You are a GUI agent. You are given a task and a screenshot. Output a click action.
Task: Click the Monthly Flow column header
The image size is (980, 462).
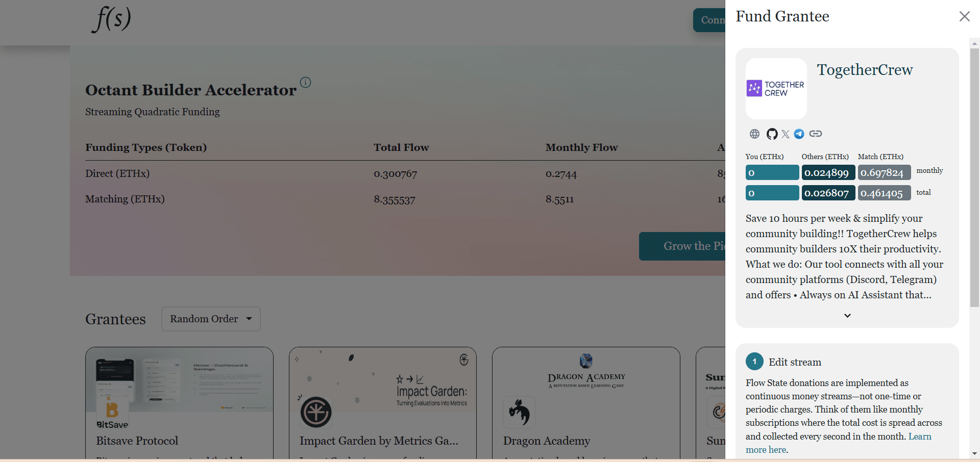[581, 147]
